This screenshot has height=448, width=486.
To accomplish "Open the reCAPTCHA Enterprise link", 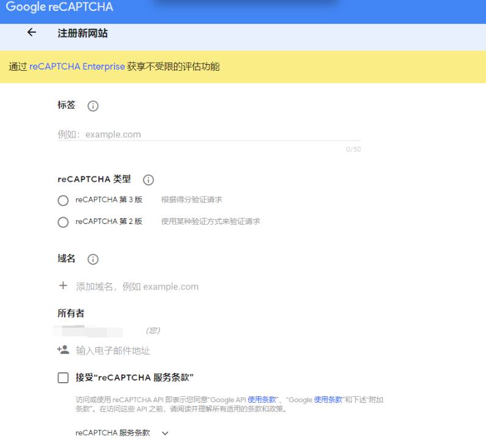I will click(x=77, y=67).
